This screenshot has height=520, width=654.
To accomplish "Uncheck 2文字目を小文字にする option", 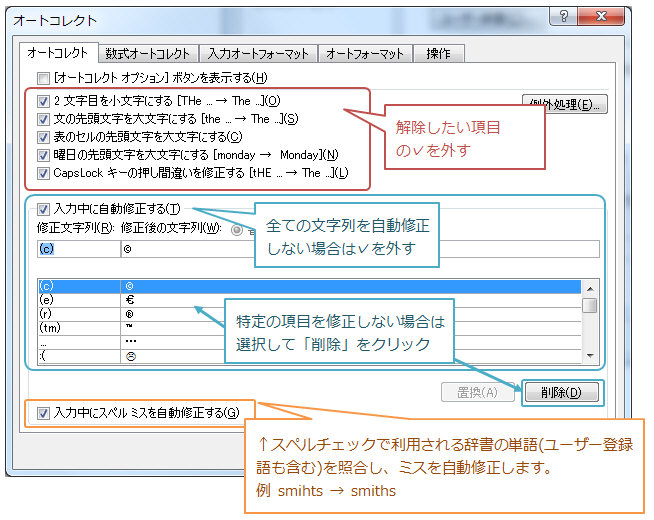I will click(43, 101).
